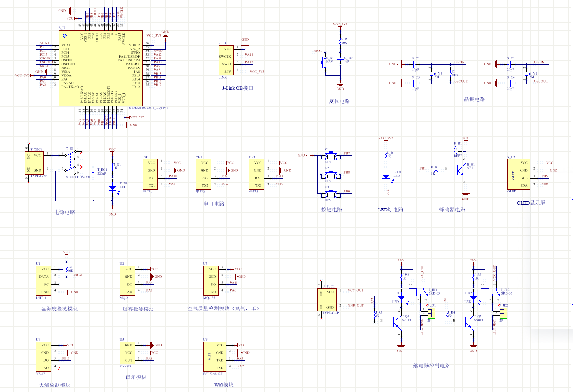The image size is (573, 392).
Task: Click the Y1 8M crystal symbol
Action: point(431,75)
